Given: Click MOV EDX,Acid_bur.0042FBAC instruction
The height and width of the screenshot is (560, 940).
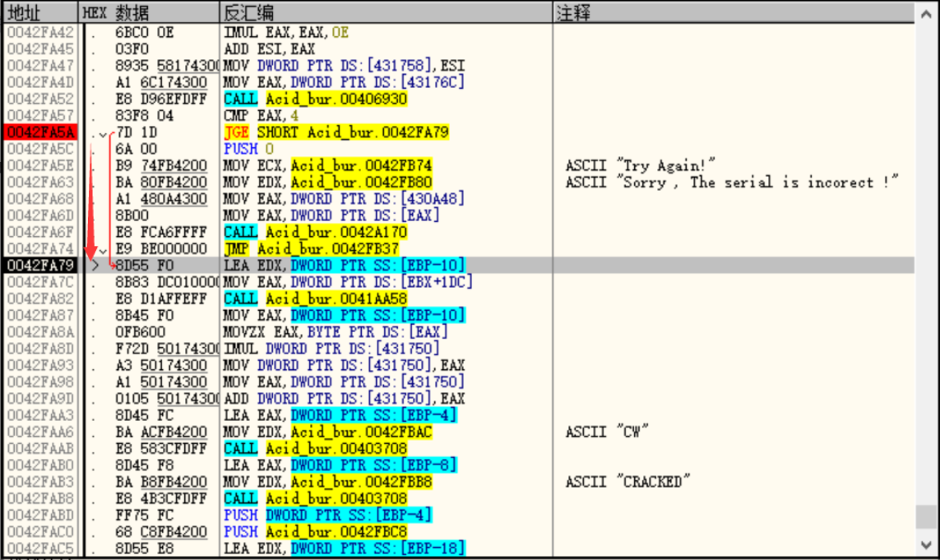Looking at the screenshot, I should coord(328,432).
